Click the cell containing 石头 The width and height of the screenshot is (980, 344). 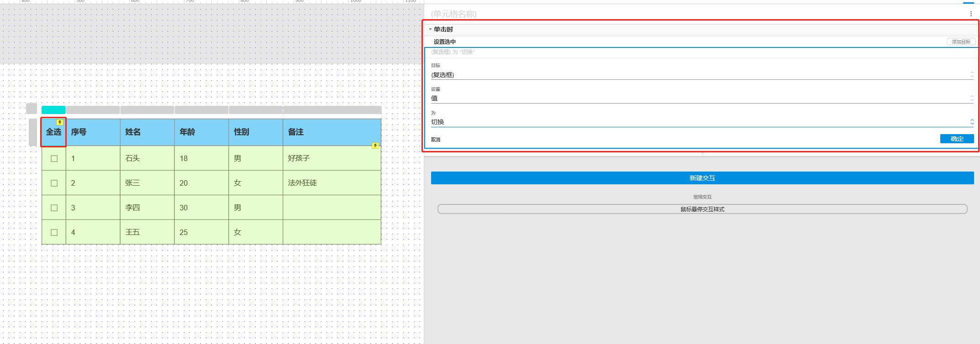(x=147, y=158)
